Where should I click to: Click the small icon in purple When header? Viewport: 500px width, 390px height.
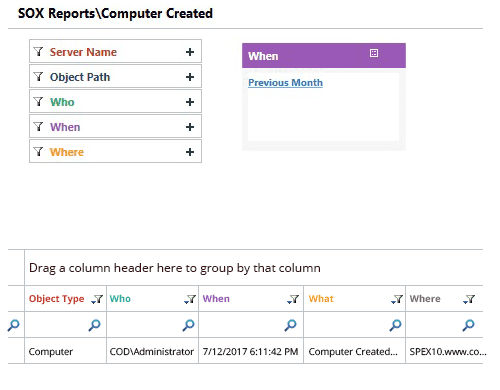pos(374,53)
